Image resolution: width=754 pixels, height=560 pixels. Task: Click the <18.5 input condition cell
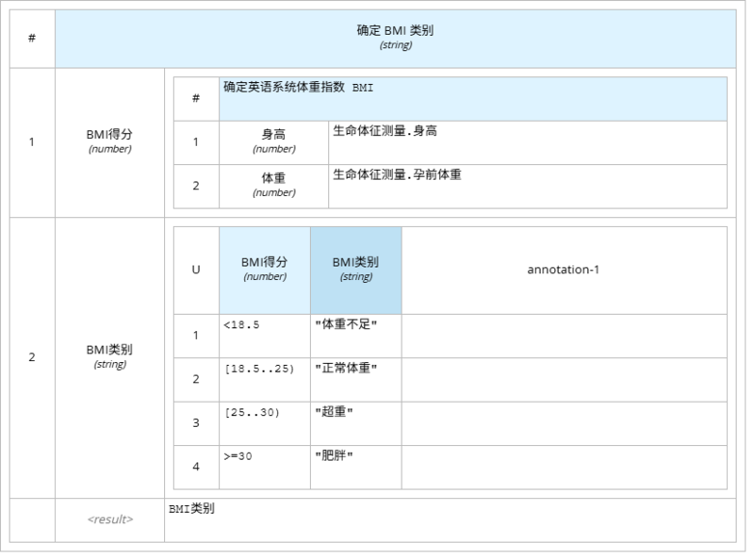point(264,336)
